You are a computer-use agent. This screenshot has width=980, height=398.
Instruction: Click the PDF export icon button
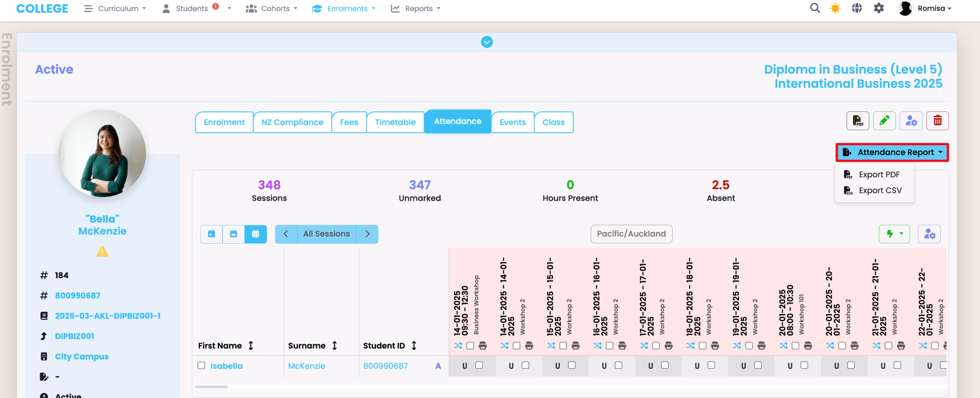[857, 121]
